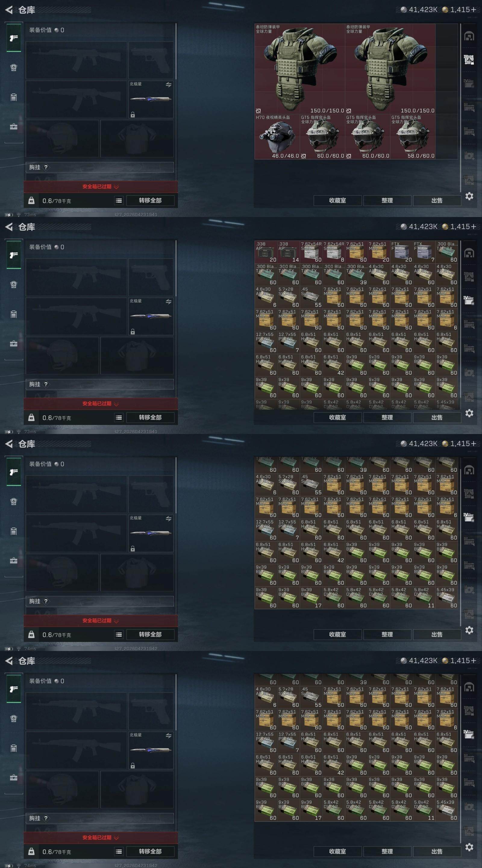The height and width of the screenshot is (868, 482).
Task: Open the briefcase sidebar icon in armor view
Action: pos(14,127)
